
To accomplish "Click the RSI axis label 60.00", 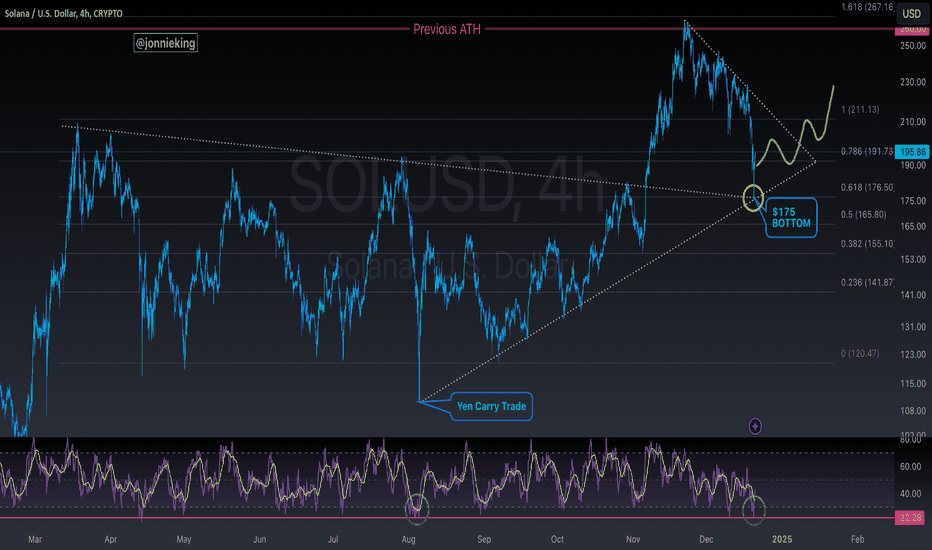I will (x=911, y=467).
